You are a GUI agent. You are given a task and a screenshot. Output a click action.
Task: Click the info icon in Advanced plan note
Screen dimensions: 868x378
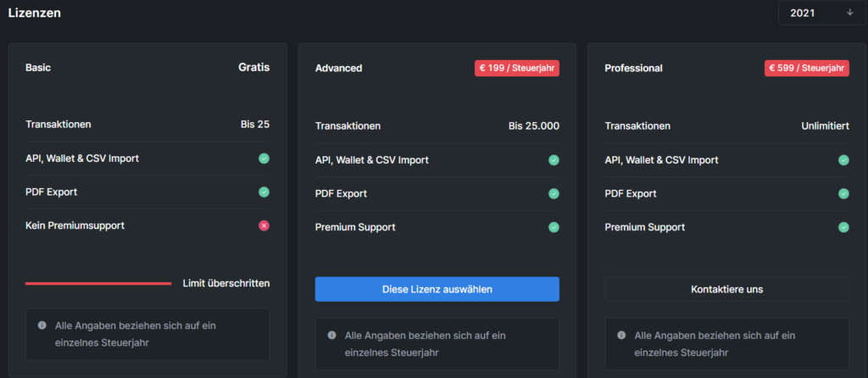point(331,336)
